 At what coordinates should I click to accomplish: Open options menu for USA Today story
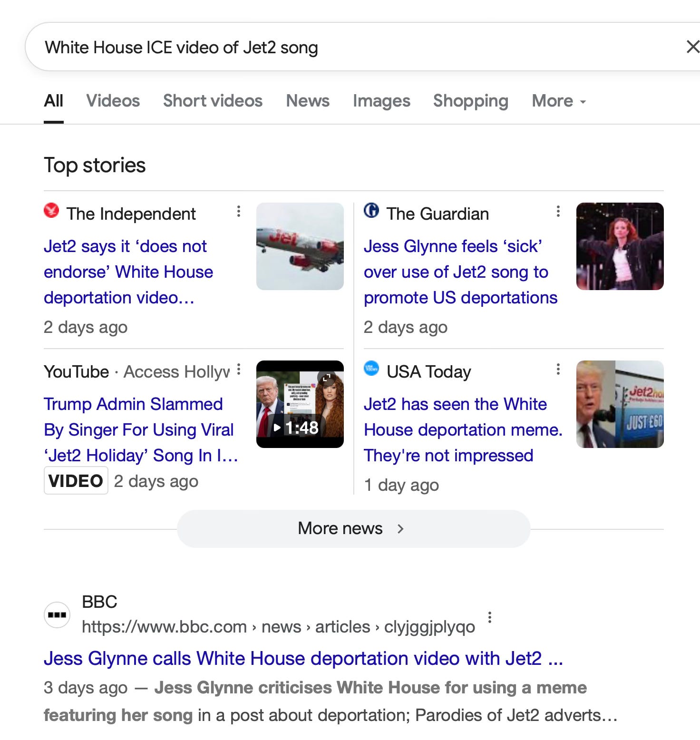coord(558,370)
